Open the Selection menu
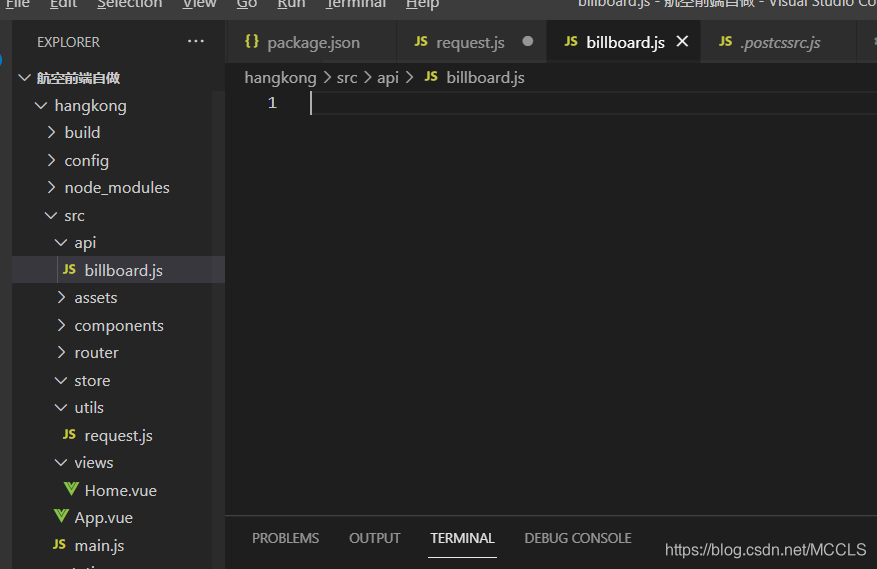877x569 pixels. click(x=130, y=4)
